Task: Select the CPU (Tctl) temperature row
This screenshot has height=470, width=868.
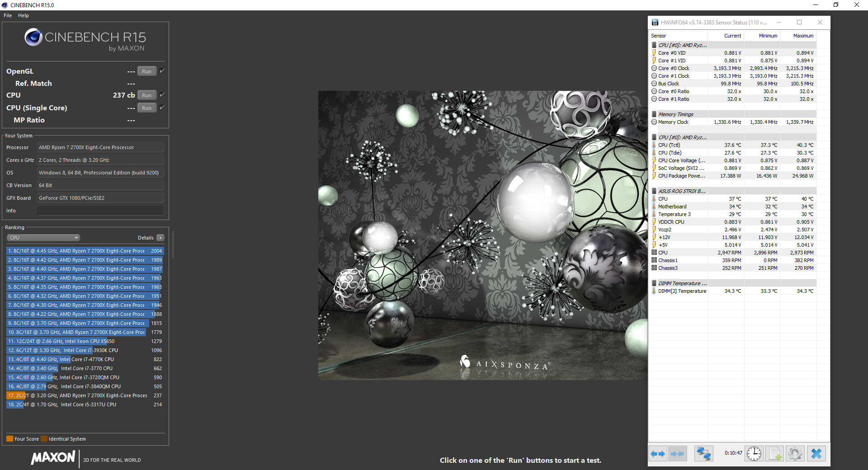Action: 733,145
